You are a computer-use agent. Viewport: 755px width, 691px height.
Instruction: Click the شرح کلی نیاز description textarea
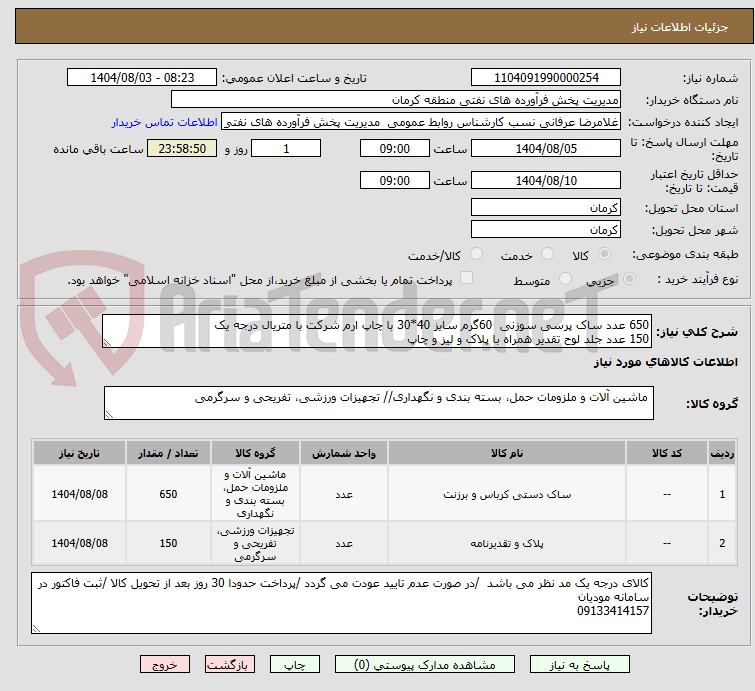pyautogui.click(x=377, y=331)
